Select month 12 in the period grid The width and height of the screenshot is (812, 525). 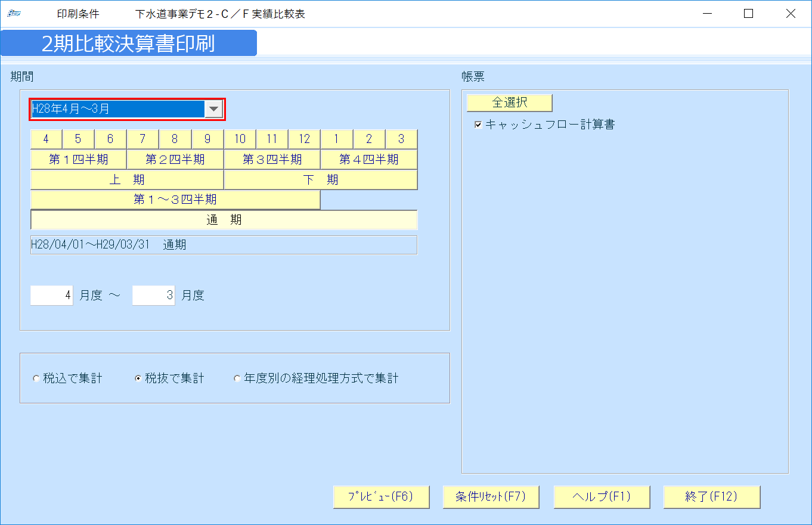[x=304, y=139]
